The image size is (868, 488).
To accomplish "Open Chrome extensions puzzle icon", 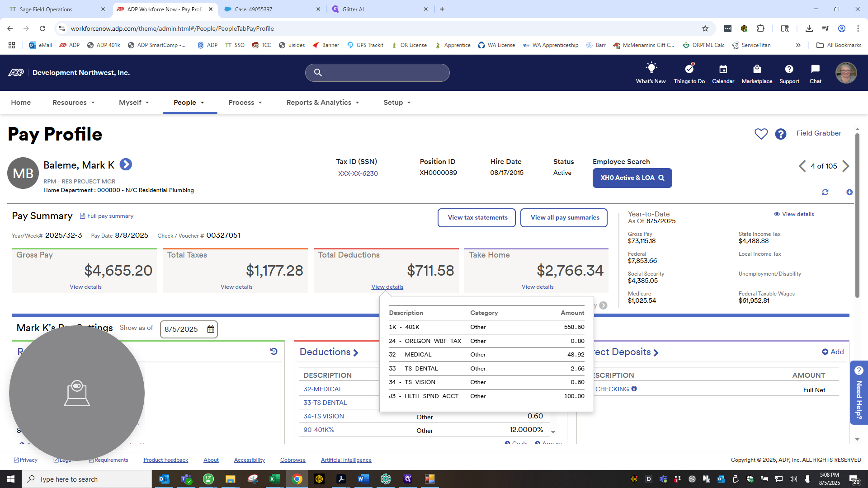I will point(761,28).
